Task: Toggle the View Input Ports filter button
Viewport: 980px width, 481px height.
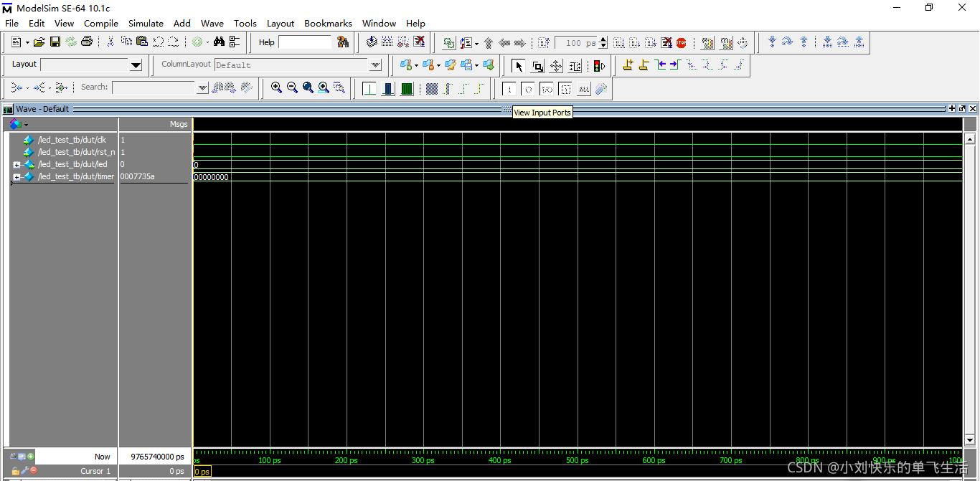Action: 509,89
